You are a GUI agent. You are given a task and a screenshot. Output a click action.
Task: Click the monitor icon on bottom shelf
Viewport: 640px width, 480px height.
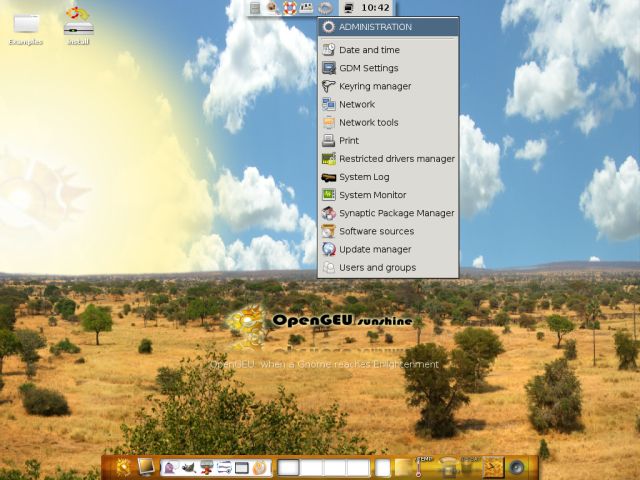[x=146, y=467]
